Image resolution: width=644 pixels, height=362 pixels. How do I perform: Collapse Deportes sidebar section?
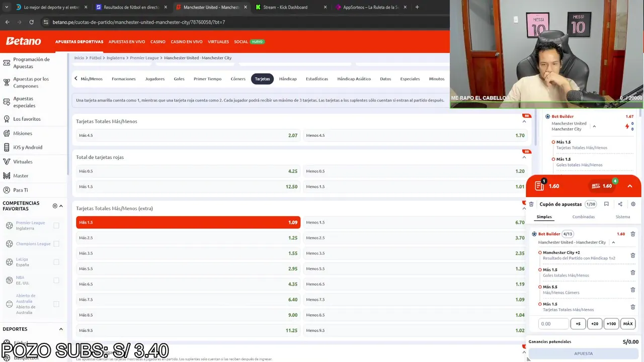61,329
